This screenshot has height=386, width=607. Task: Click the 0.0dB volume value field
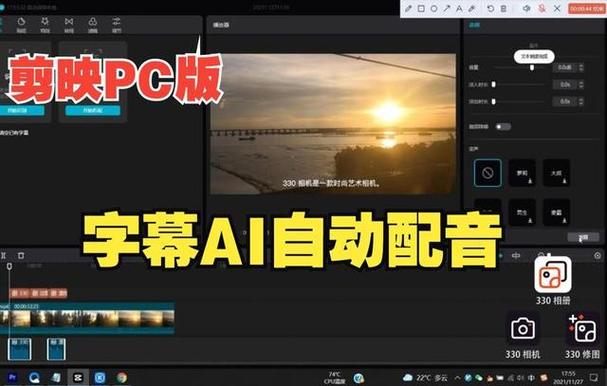point(564,67)
